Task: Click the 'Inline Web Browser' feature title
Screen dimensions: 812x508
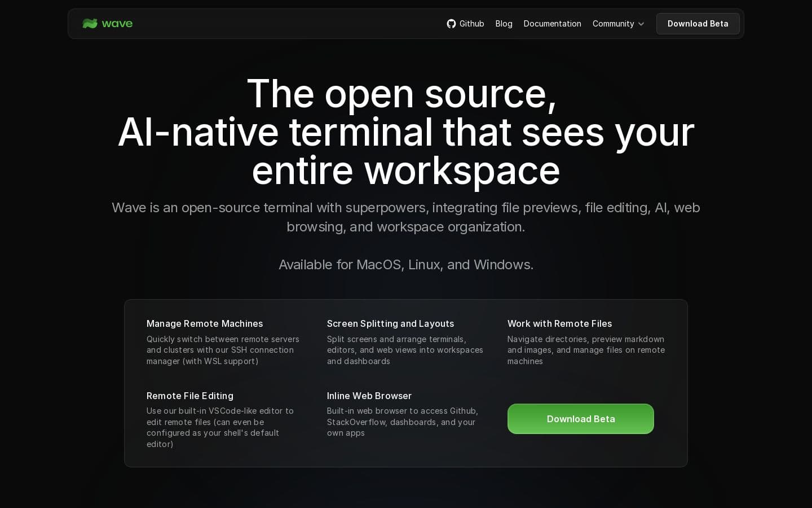Action: click(x=369, y=396)
